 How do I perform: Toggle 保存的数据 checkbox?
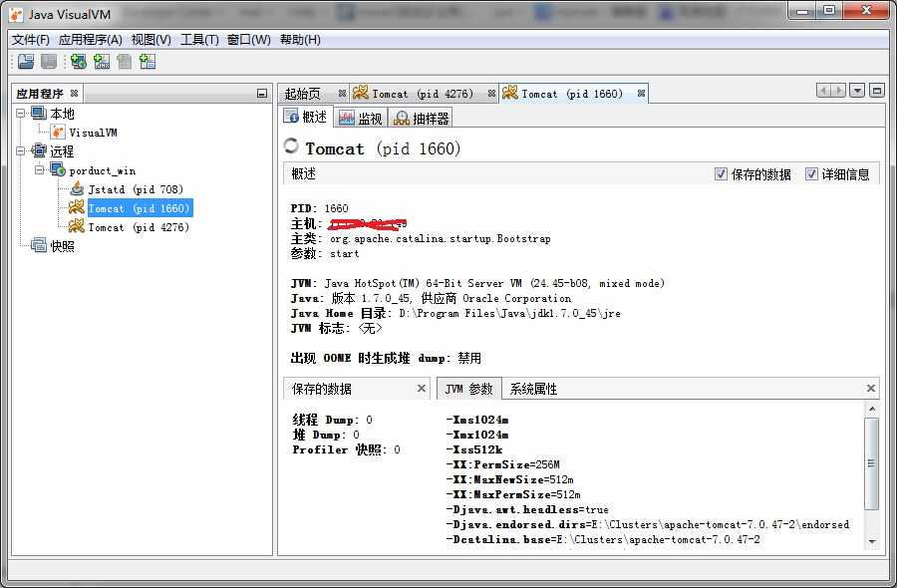(721, 173)
